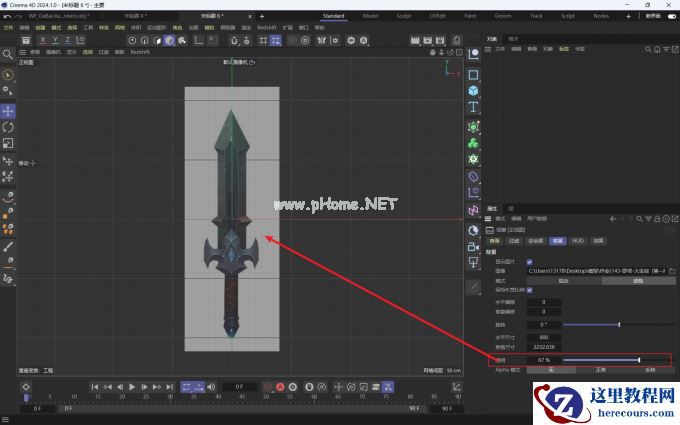Image resolution: width=680 pixels, height=425 pixels.
Task: Open the Object Manager hamburger menu
Action: pyautogui.click(x=488, y=49)
